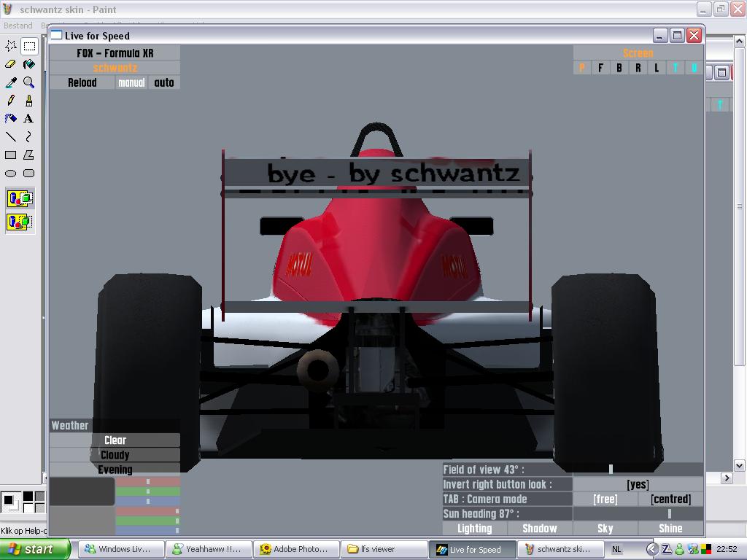The image size is (747, 560).
Task: Select the cyan U view button
Action: click(x=694, y=68)
